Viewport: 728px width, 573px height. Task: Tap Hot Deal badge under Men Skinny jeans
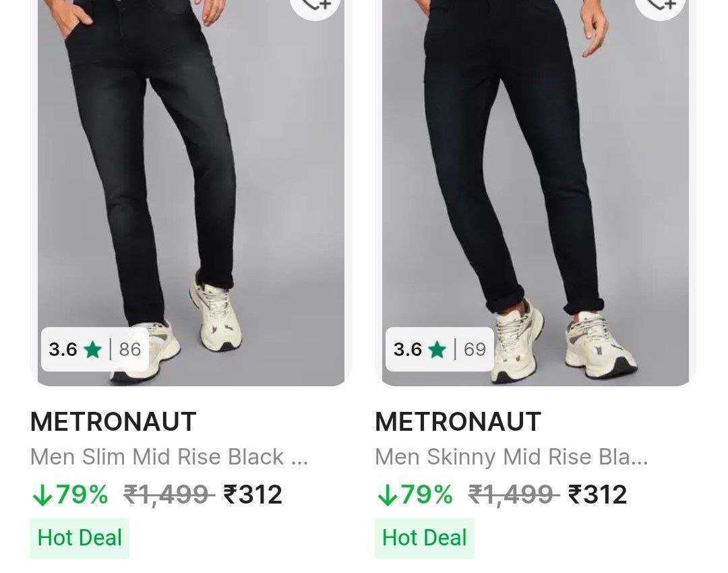(425, 538)
